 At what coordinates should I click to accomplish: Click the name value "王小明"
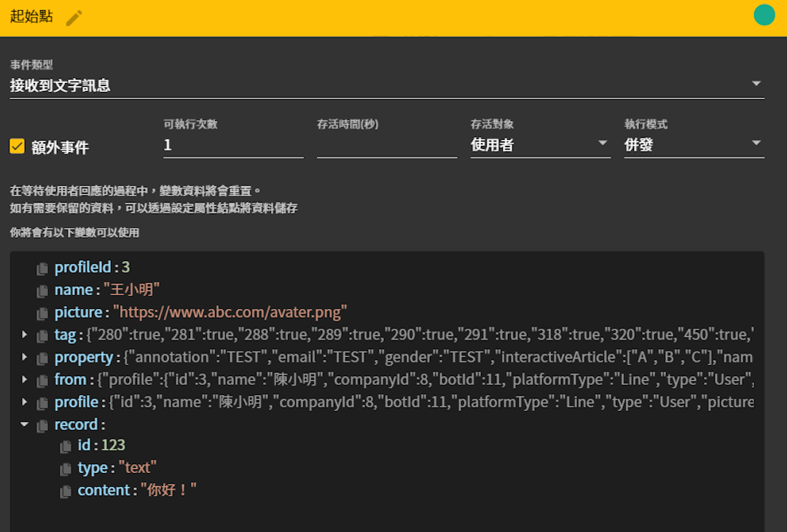click(x=131, y=289)
